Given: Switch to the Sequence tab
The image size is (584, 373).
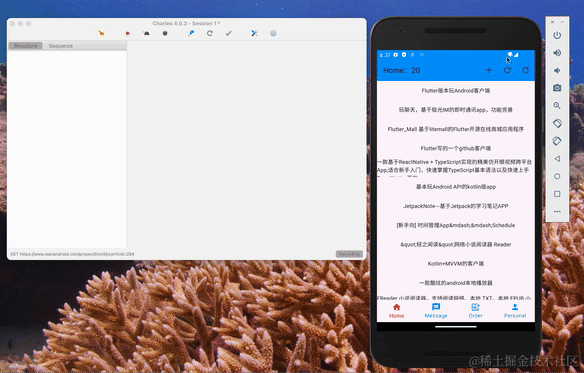Looking at the screenshot, I should [x=61, y=46].
